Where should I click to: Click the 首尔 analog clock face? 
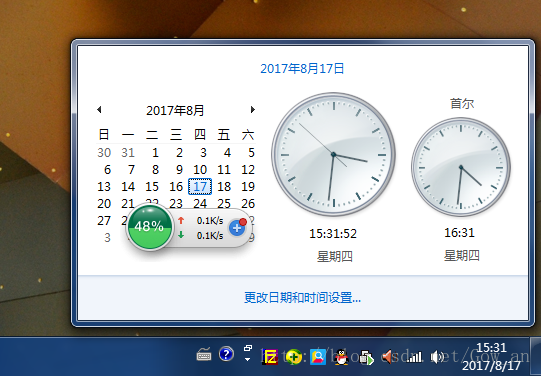coord(461,167)
